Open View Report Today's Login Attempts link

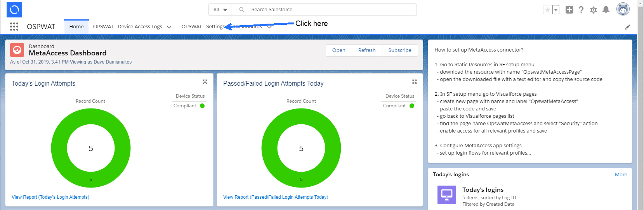pyautogui.click(x=50, y=197)
